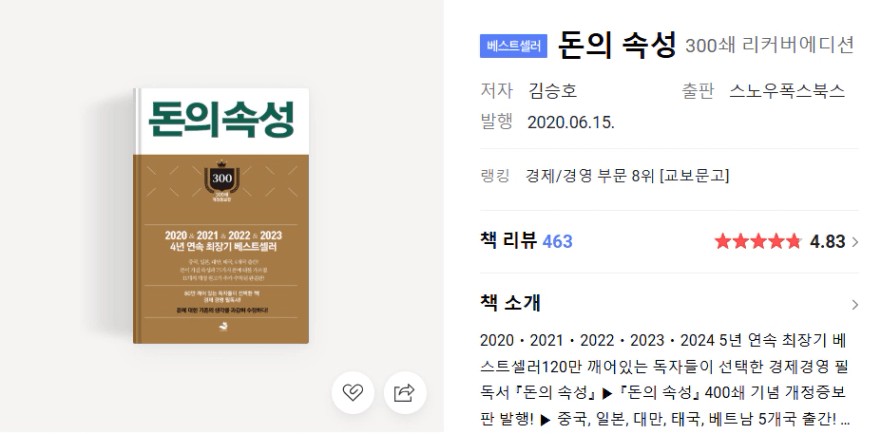Click publisher 스노우폭스북스

coord(787,91)
